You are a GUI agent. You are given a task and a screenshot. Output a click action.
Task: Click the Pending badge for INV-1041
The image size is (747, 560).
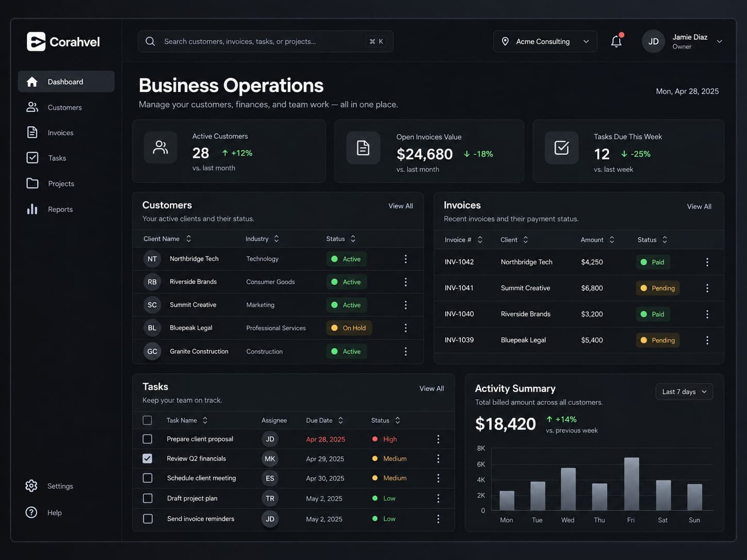658,288
